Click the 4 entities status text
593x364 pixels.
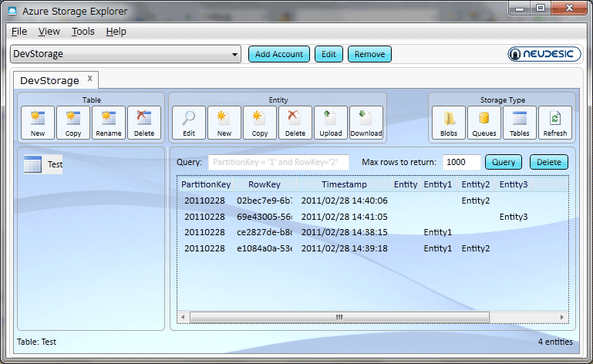pos(555,342)
